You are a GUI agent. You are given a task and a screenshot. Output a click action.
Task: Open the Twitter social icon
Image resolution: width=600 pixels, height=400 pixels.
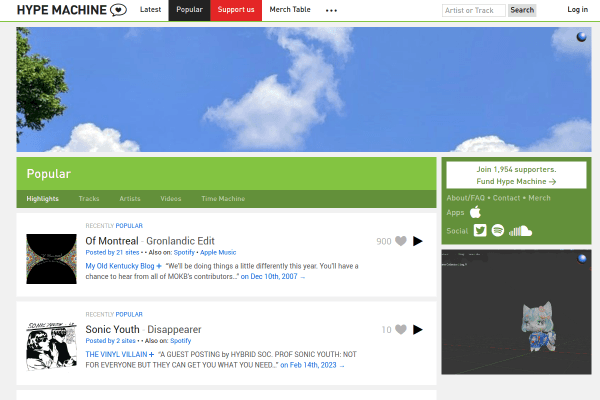pos(480,230)
